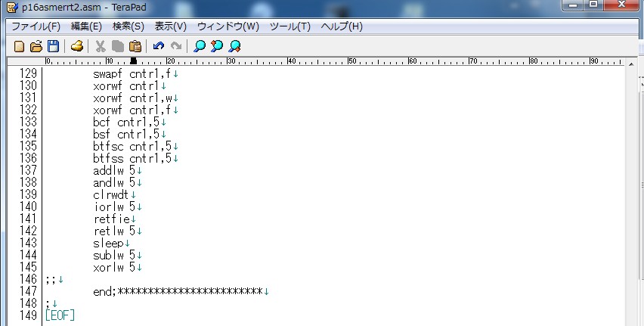Click the line "retlw 5"
Image resolution: width=644 pixels, height=326 pixels.
coord(114,231)
